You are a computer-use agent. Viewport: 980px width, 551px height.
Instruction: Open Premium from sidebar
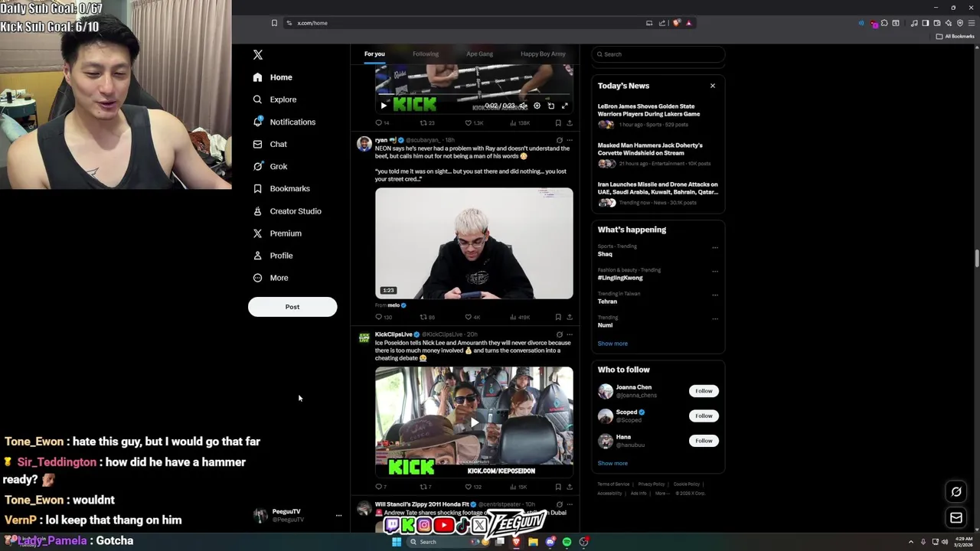coord(277,233)
